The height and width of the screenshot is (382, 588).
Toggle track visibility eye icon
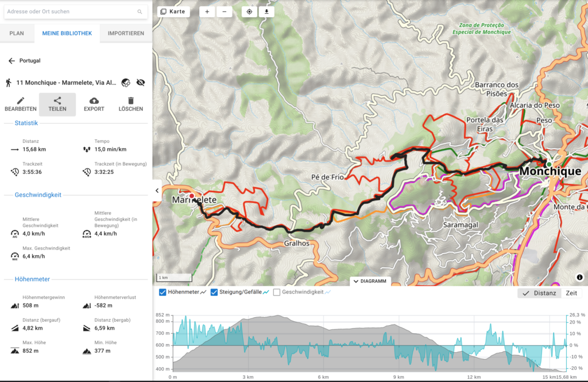point(141,83)
